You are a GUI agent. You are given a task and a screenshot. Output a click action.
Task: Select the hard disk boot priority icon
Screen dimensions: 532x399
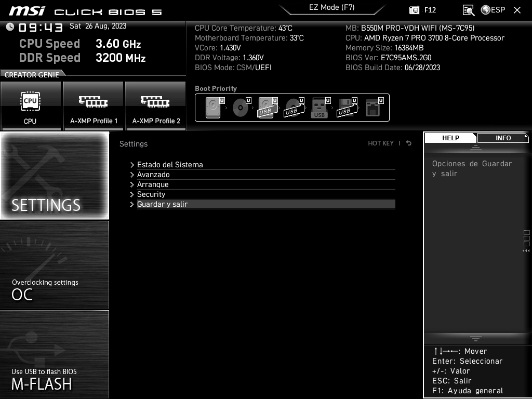[215, 108]
